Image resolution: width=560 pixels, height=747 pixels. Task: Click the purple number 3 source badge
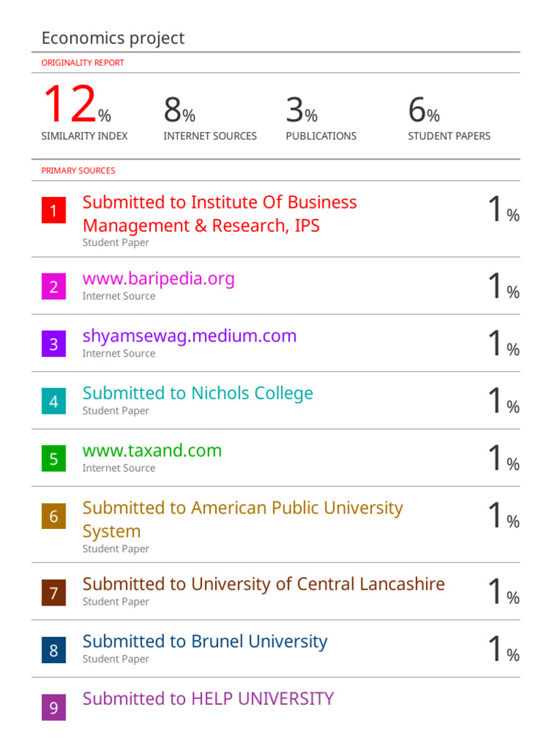tap(53, 344)
